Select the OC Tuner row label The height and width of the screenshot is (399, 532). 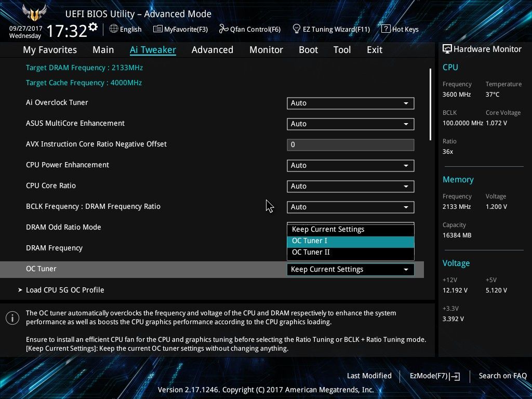point(41,269)
